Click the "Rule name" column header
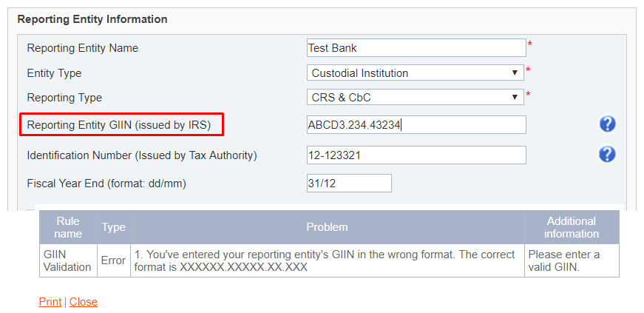 [68, 227]
